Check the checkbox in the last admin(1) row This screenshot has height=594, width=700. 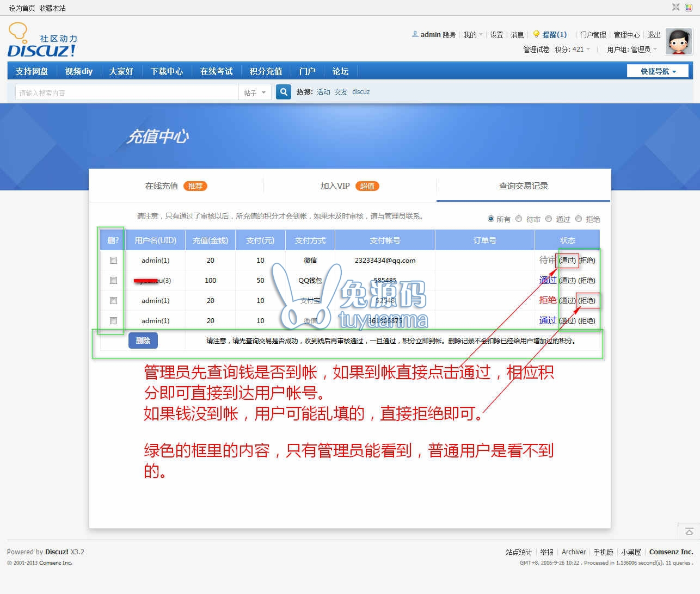coord(113,321)
